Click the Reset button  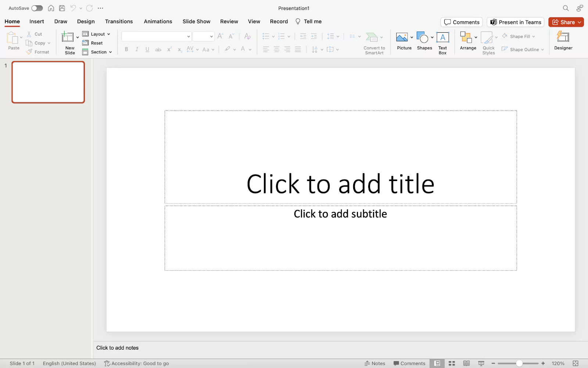pos(93,43)
